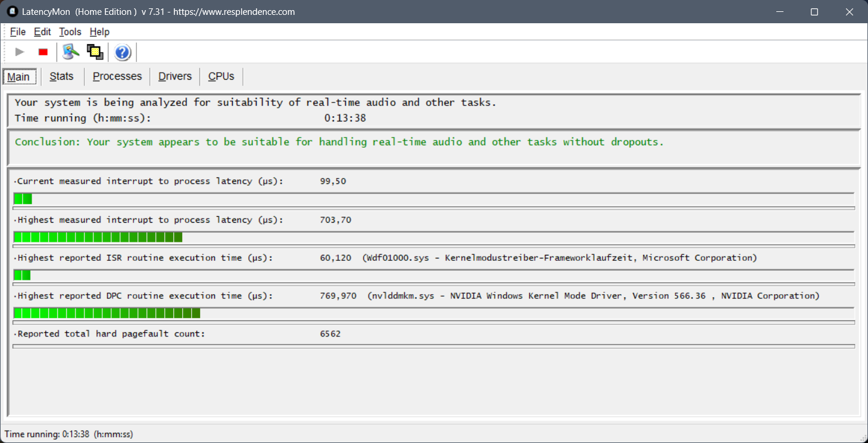Click the Wdf01000.sys driver description
Screen dimensions: 868x443
(x=560, y=258)
